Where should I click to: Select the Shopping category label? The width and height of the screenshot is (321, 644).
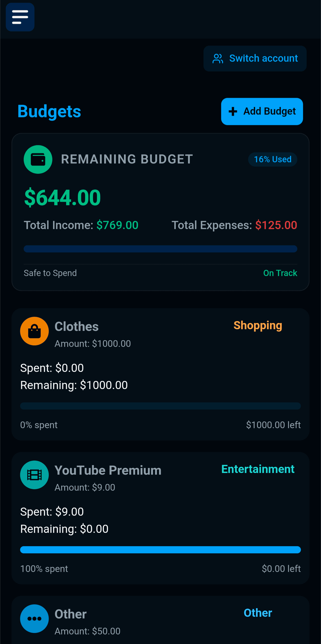point(258,326)
